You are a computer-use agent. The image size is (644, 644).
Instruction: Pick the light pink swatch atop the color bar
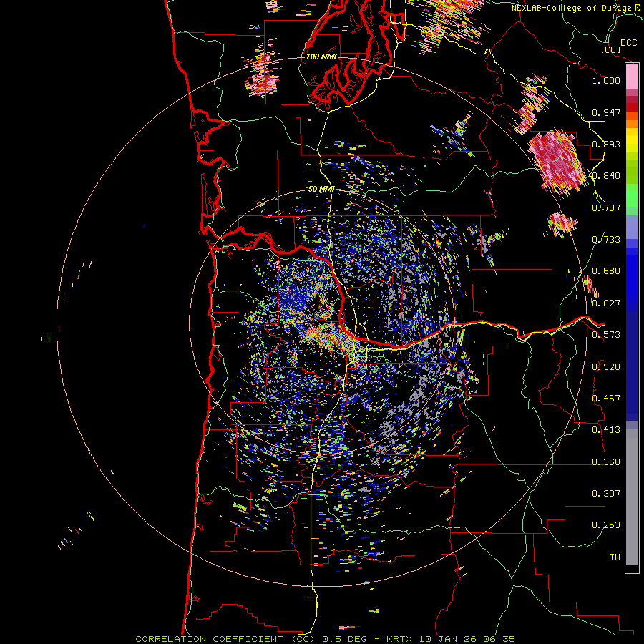click(632, 77)
